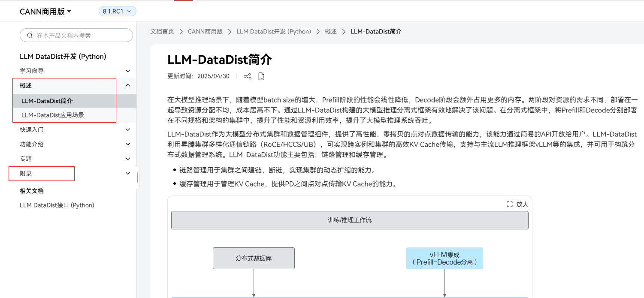Click LLM DataDist开发 (Python) sidebar heading
The image size is (644, 298).
click(x=63, y=57)
